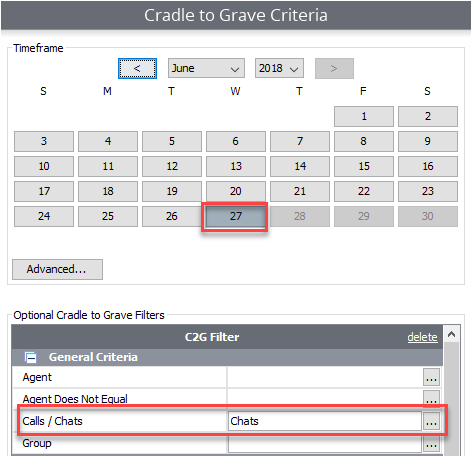Go to previous month with left arrow

(137, 68)
